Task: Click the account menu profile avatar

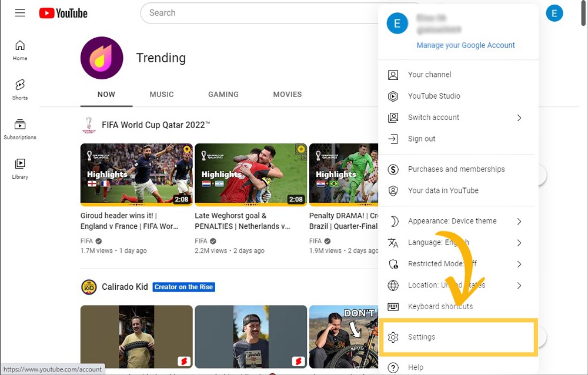Action: [397, 24]
